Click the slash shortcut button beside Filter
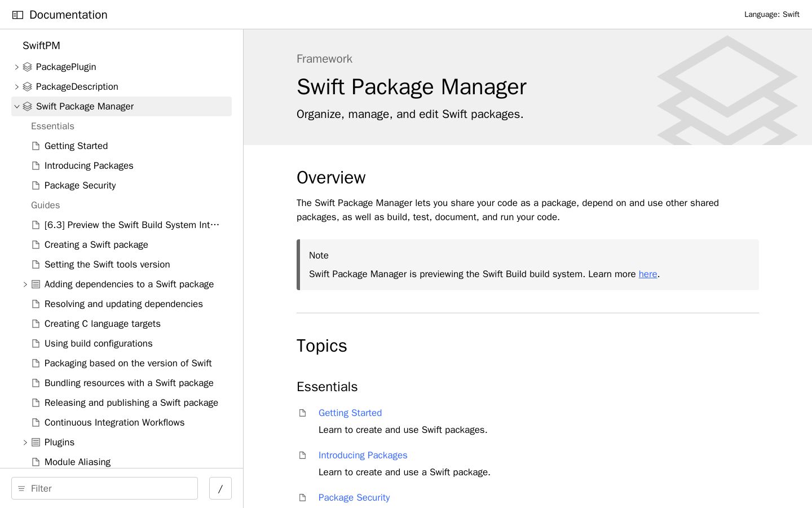Viewport: 812px width, 508px height. [220, 488]
